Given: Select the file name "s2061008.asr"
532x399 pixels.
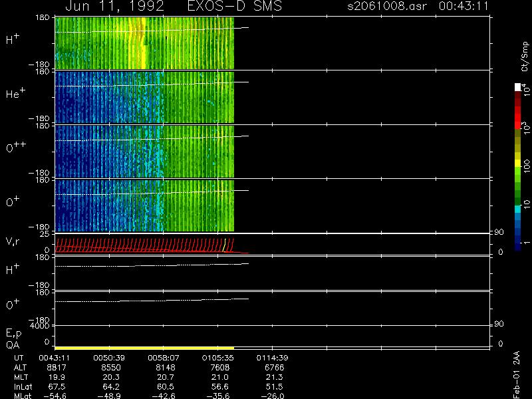Looking at the screenshot, I should pos(388,6).
